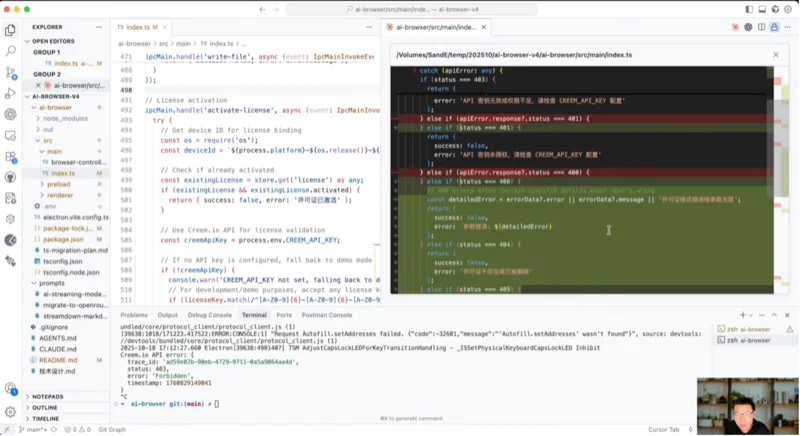Expand the TIMELINE section
This screenshot has width=800, height=436.
[x=46, y=419]
